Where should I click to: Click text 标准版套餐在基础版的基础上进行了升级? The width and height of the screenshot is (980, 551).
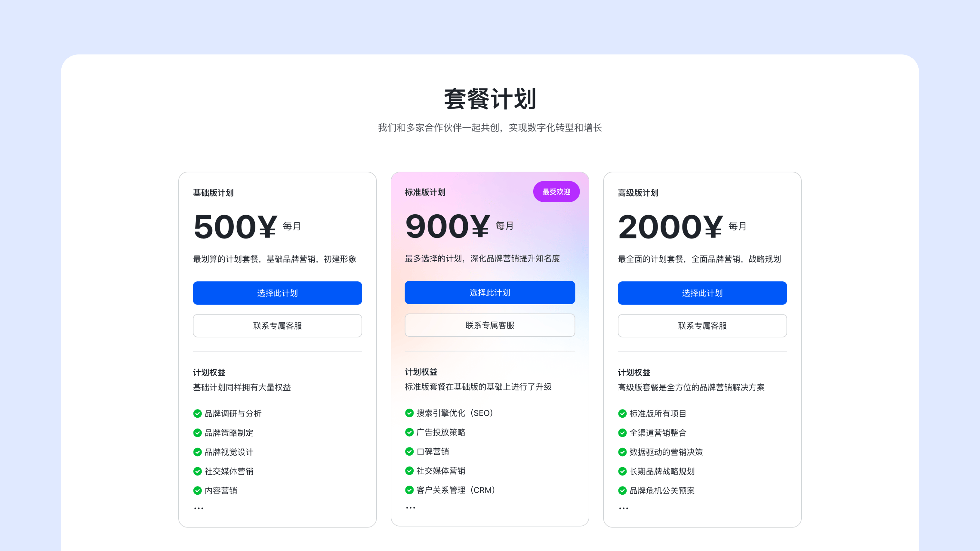(x=478, y=387)
